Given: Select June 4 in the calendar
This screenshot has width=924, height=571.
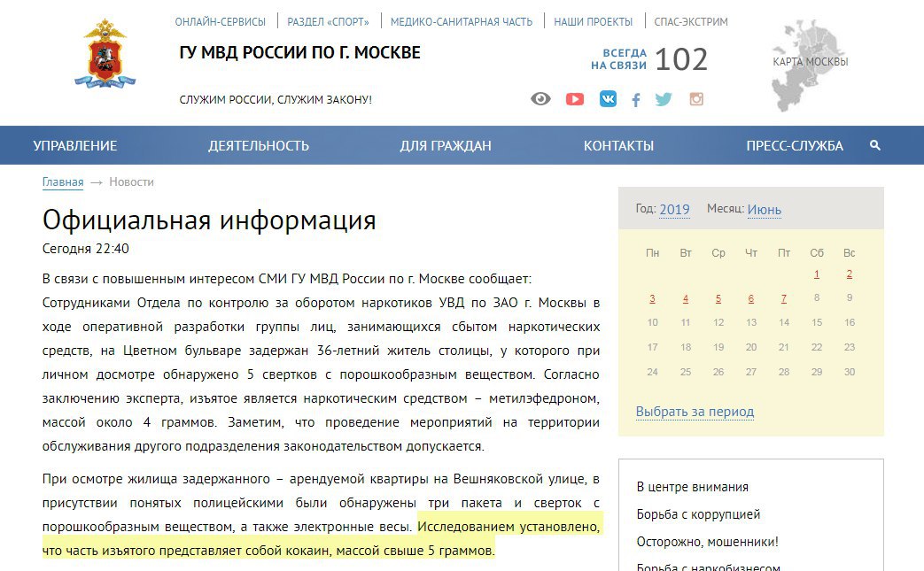Looking at the screenshot, I should 686,298.
